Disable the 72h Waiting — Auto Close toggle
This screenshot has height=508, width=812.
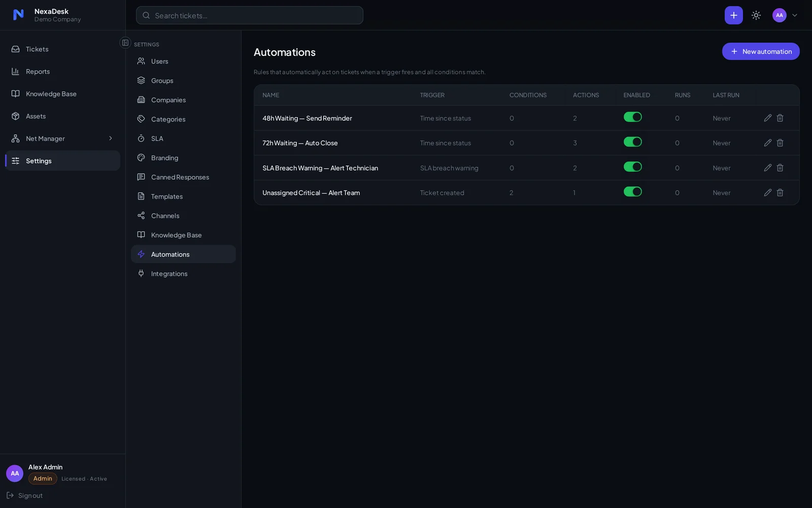click(633, 142)
